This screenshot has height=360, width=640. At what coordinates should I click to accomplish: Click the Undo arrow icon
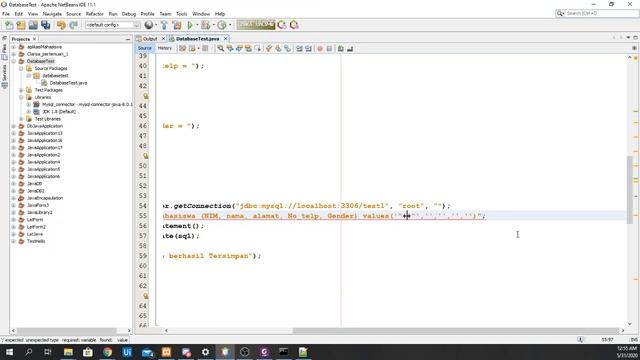coord(61,25)
